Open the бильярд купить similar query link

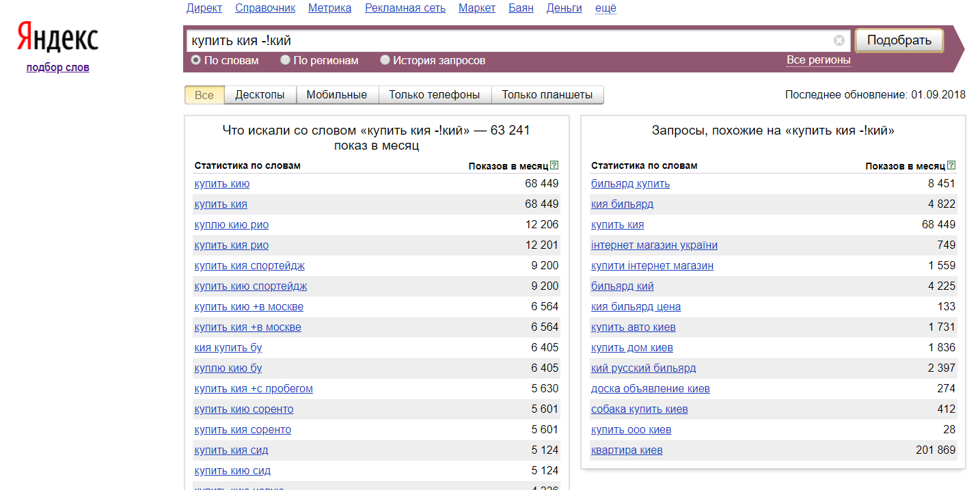point(630,184)
